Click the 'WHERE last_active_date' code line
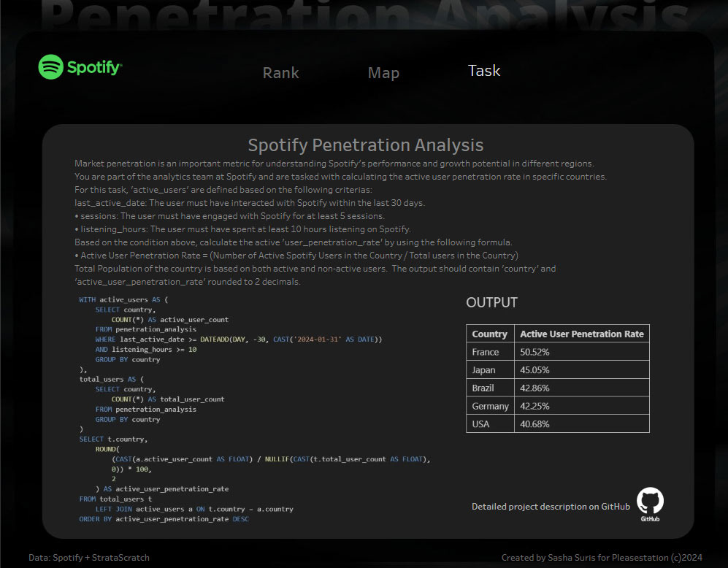The width and height of the screenshot is (728, 568). [239, 339]
